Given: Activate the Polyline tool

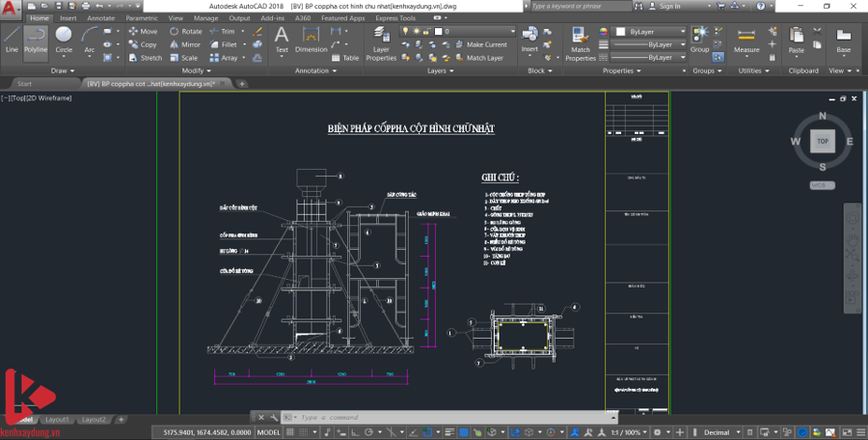Looking at the screenshot, I should click(36, 40).
